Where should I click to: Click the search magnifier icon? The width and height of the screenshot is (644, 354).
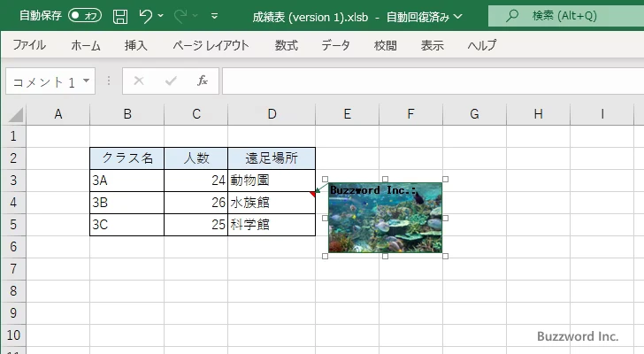click(511, 16)
